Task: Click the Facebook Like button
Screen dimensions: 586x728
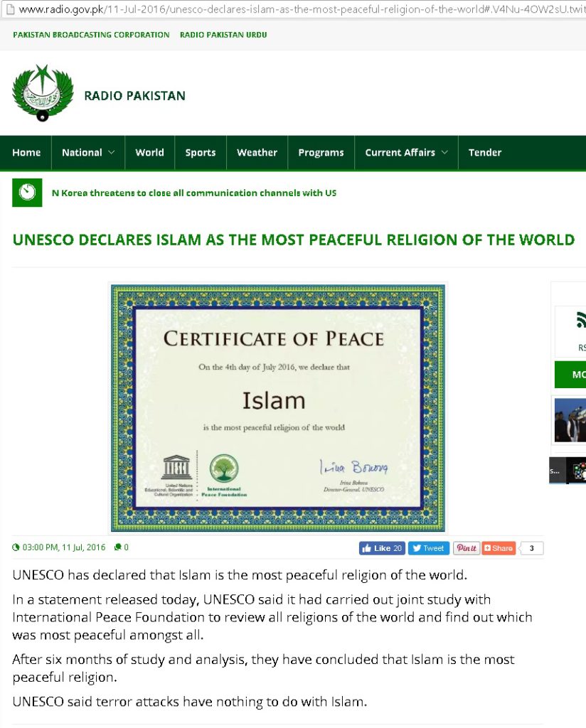Action: 382,548
